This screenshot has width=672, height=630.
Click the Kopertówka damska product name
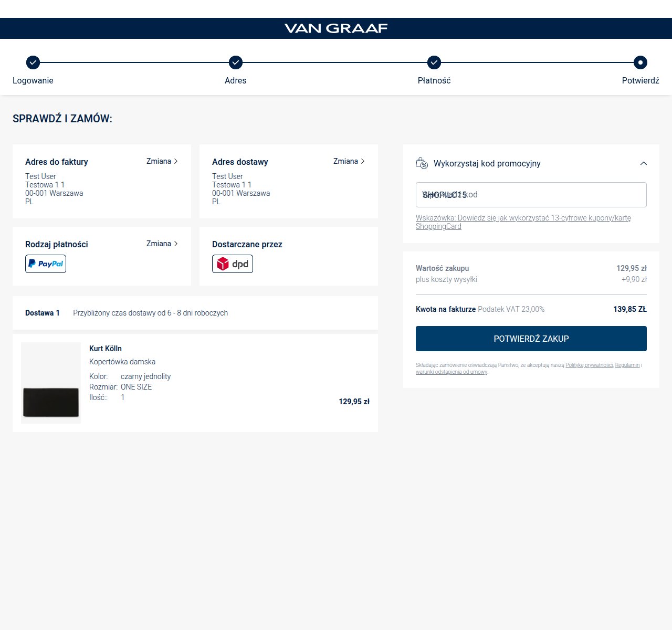tap(122, 362)
